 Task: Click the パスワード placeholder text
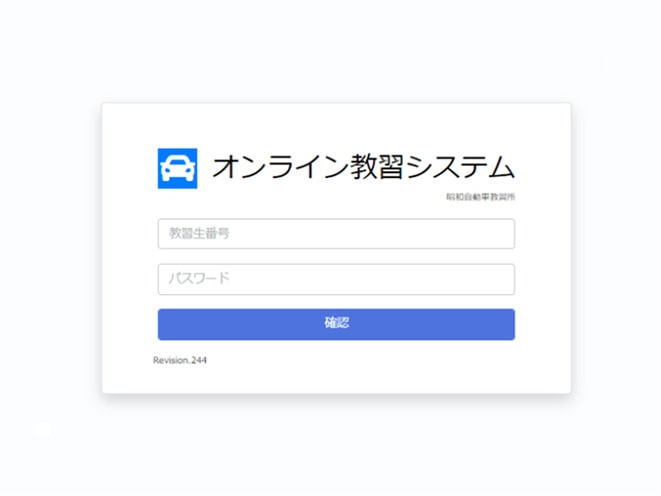[x=199, y=278]
